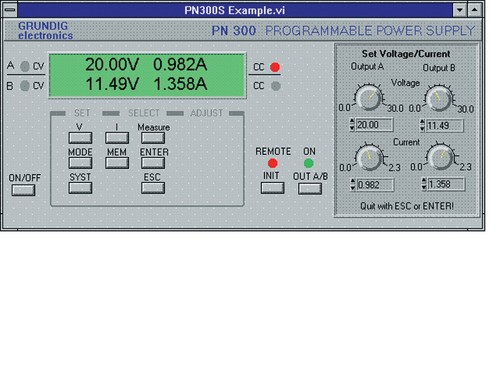Click the Output A voltage knob
500x375 pixels.
coord(369,97)
